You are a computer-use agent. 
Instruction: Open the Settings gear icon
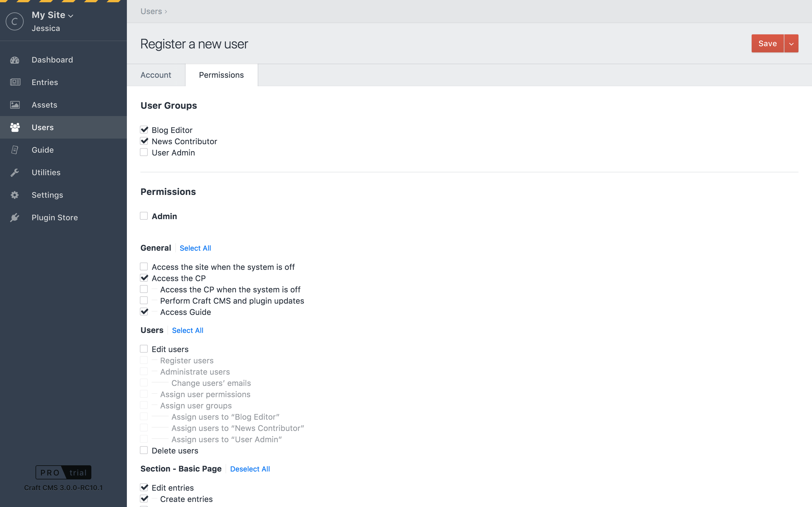click(15, 195)
